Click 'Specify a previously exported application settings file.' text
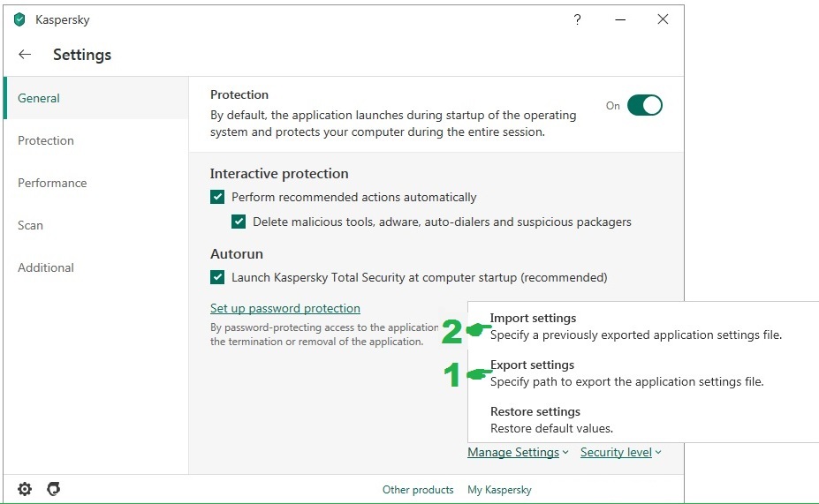Screen dimensions: 819x504 pos(635,335)
